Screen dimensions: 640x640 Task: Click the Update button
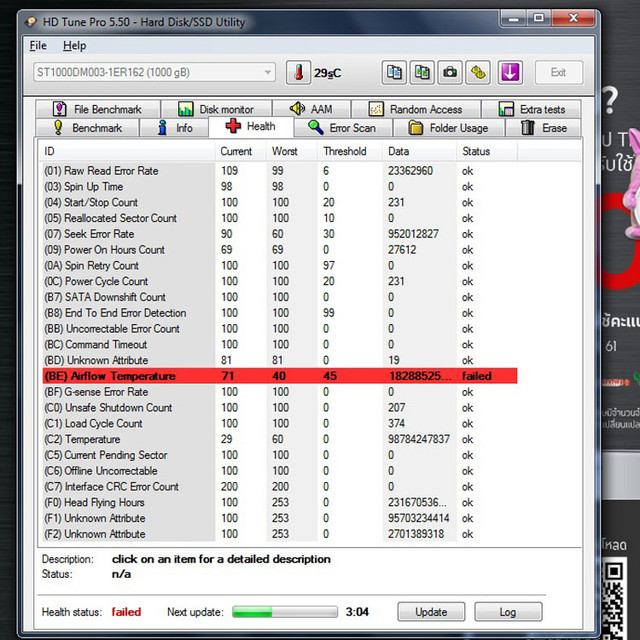coord(431,612)
